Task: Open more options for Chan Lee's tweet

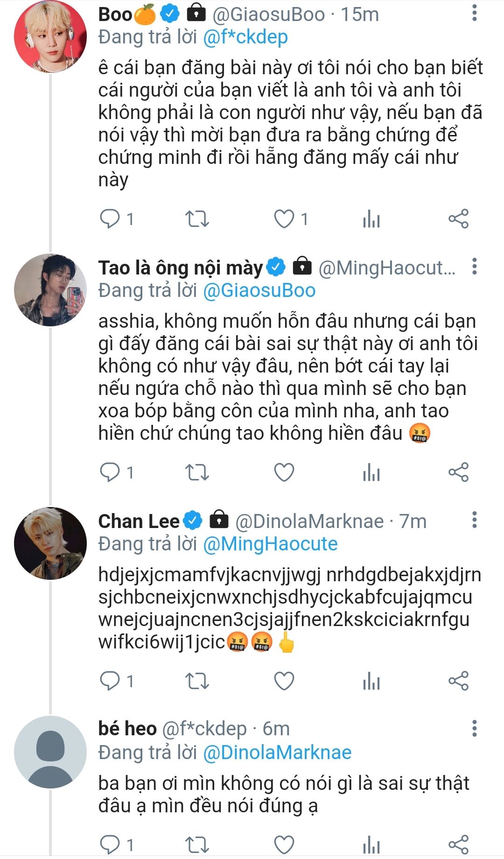Action: [474, 520]
